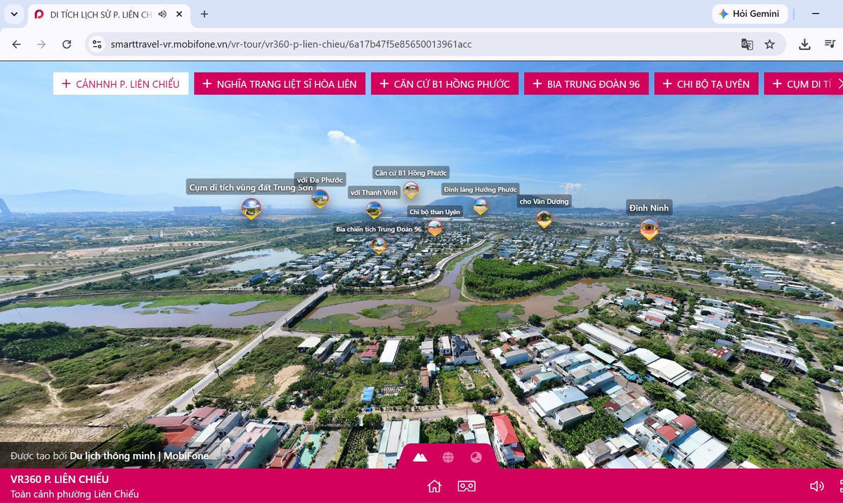Open the với Đa Phước hotspot marker
The height and width of the screenshot is (504, 843).
[320, 199]
